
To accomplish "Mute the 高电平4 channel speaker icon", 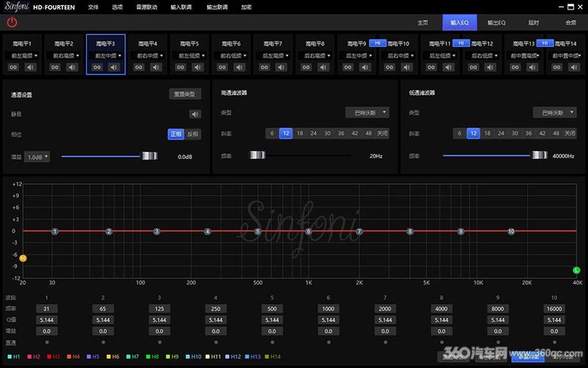I will coord(156,68).
